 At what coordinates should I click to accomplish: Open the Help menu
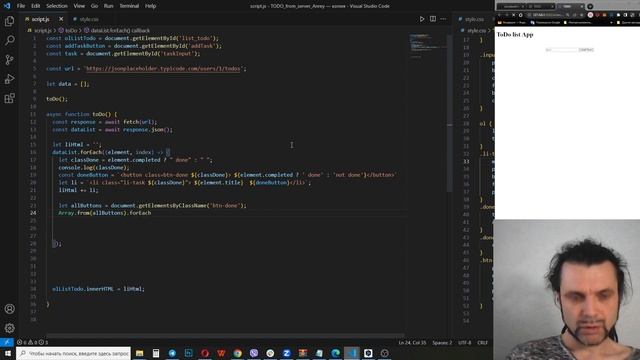[x=151, y=6]
